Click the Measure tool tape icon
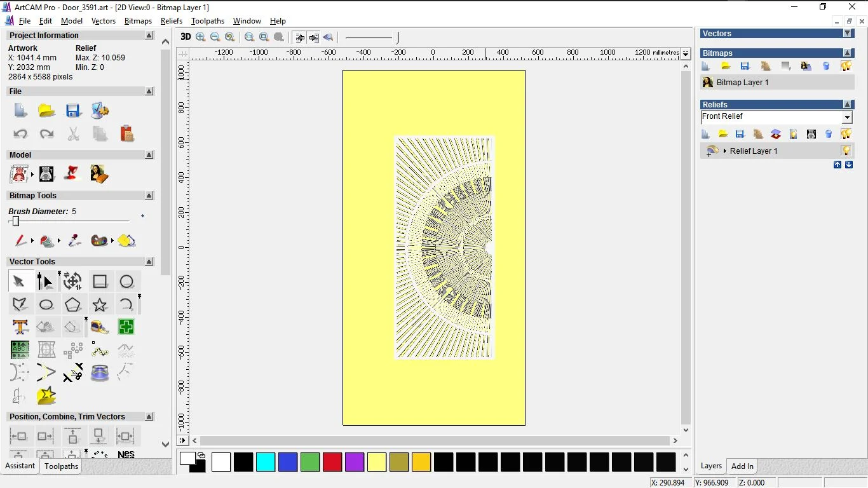Viewport: 868px width, 488px height. coord(100,327)
